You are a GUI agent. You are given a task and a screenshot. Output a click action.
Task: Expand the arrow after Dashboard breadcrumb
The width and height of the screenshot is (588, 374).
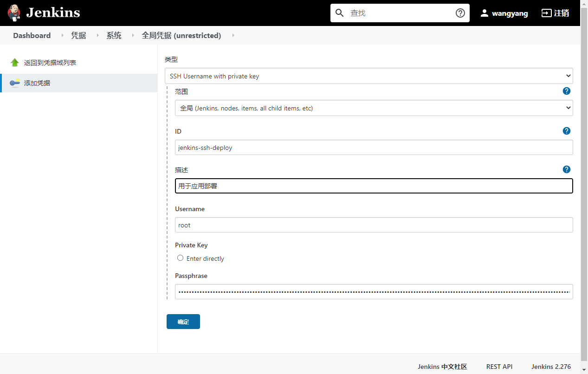62,35
